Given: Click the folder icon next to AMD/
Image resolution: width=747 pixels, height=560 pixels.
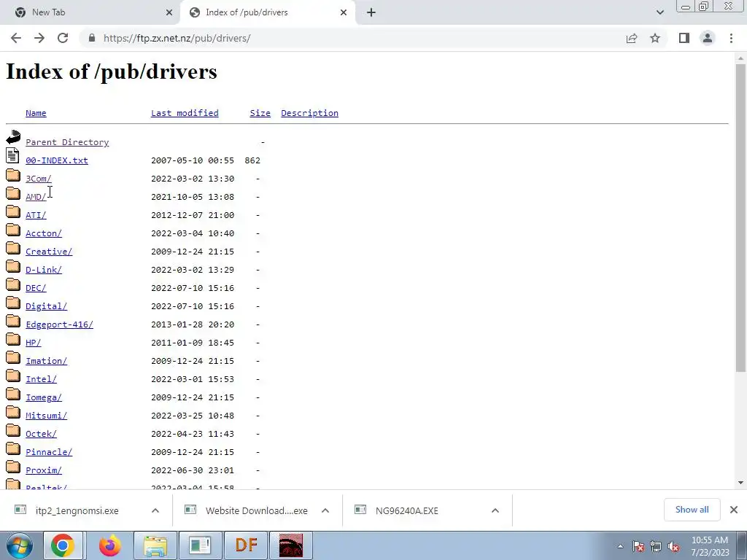Looking at the screenshot, I should [13, 193].
